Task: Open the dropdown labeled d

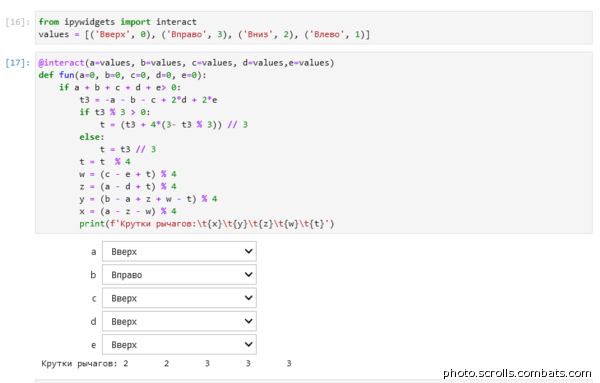Action: 179,321
